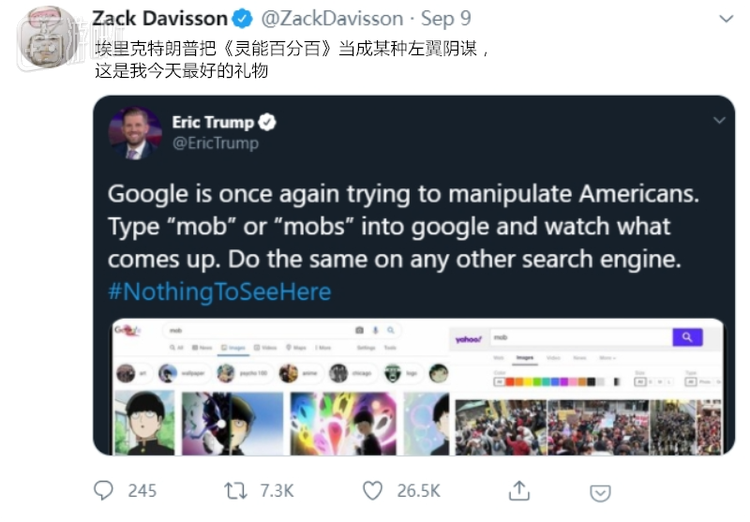The width and height of the screenshot is (750, 522).
Task: Visit the @EricTrump handle
Action: click(215, 143)
